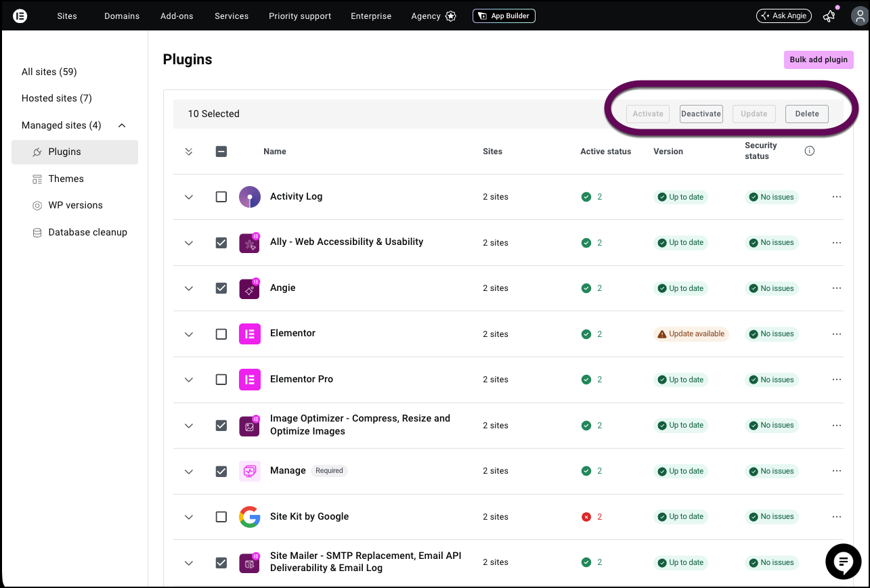
Task: Expand the Elementor Pro row
Action: click(189, 380)
